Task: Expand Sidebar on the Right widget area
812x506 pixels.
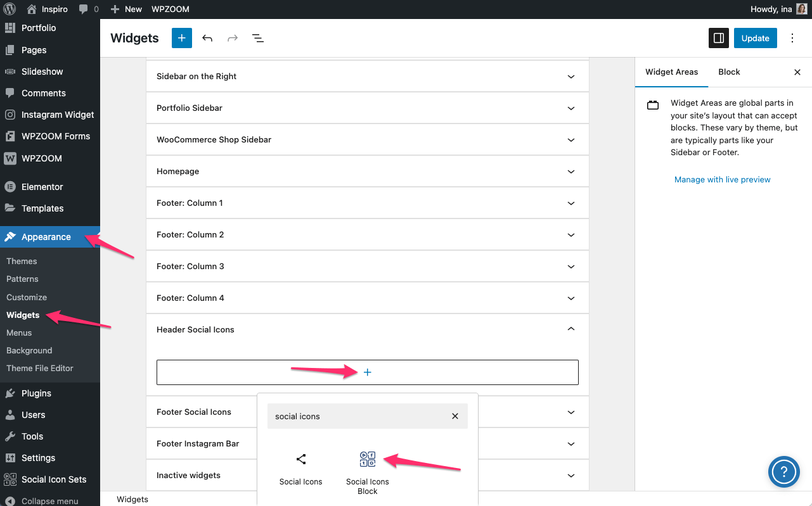Action: tap(368, 76)
